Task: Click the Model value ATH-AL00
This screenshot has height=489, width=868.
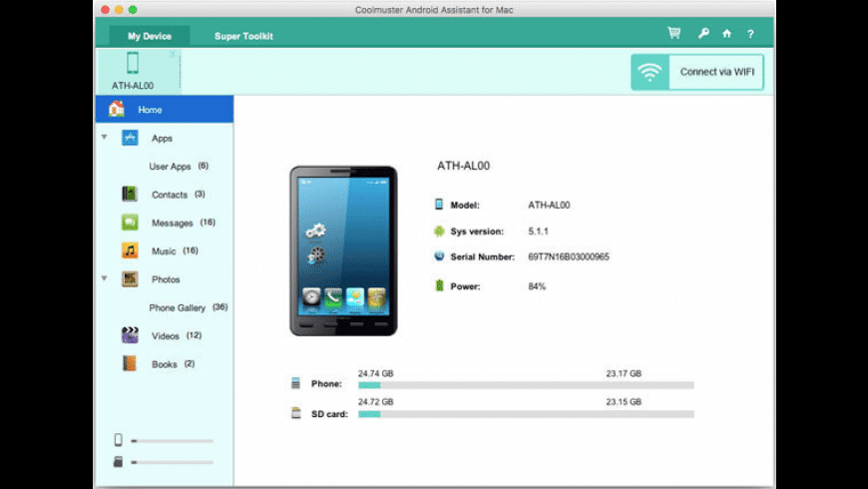Action: click(549, 205)
